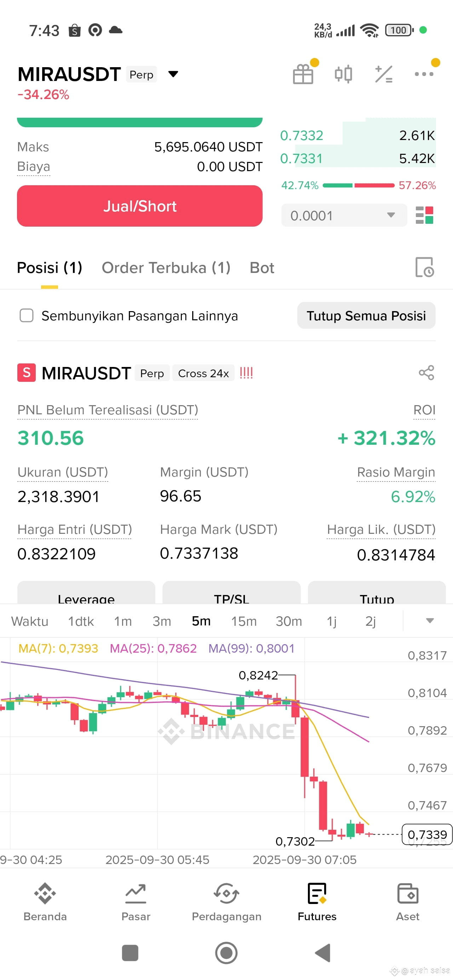Select the 15m chart timeframe

point(244,621)
